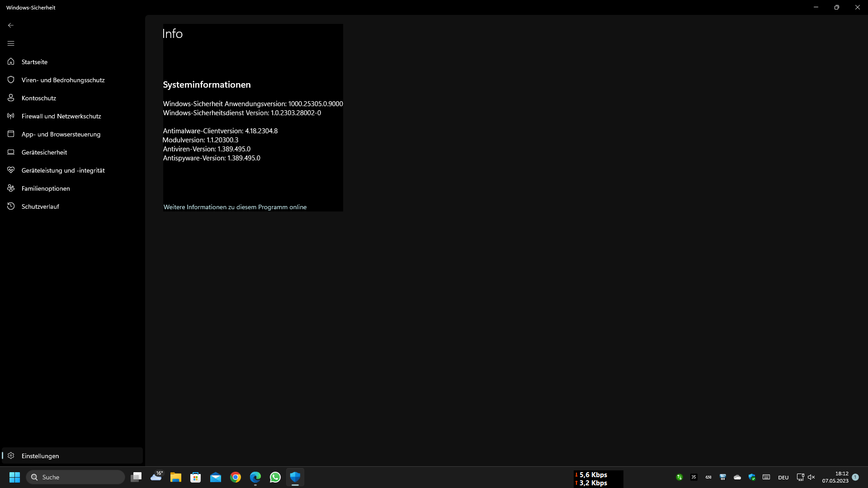Click Modulversion: 1.1.20300.3 line

tap(200, 140)
